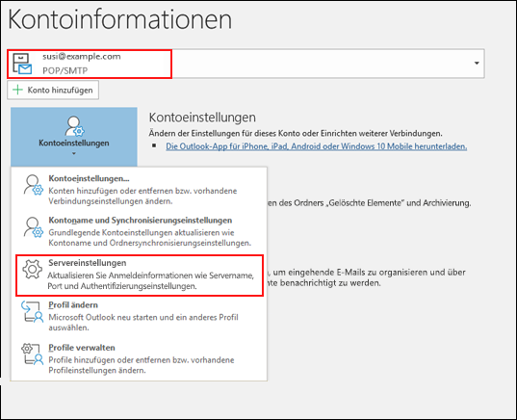Click the green plus icon for adding account
Viewport: 517px width, 420px height.
(17, 90)
